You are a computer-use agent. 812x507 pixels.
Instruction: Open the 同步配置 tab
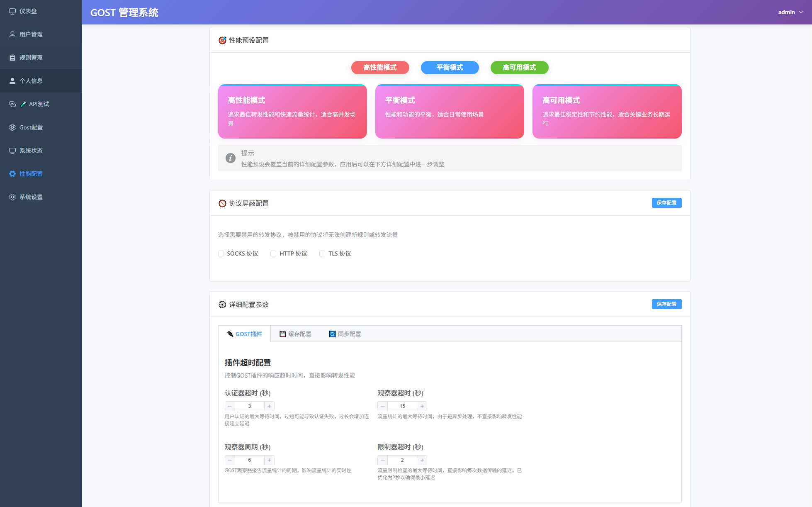click(x=345, y=334)
